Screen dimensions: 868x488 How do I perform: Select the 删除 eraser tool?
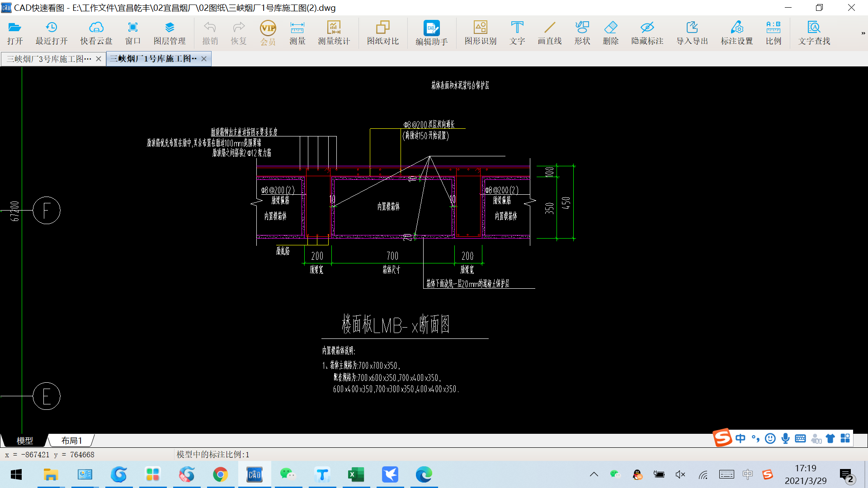[610, 33]
